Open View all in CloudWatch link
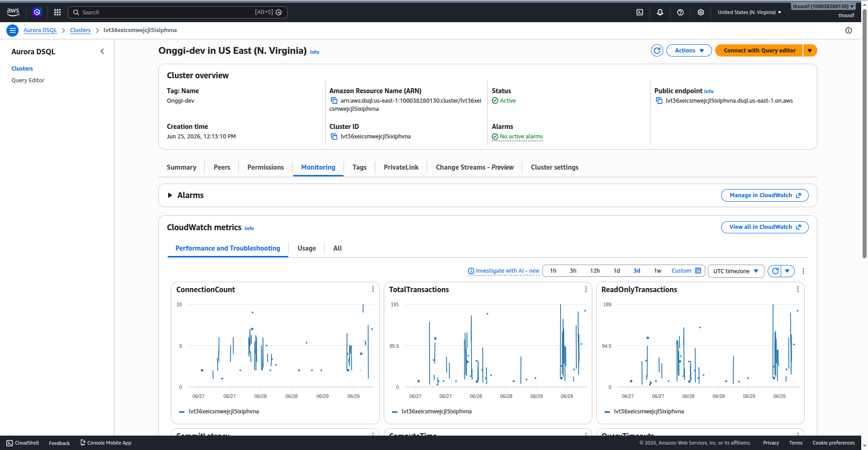This screenshot has height=450, width=868. 764,227
